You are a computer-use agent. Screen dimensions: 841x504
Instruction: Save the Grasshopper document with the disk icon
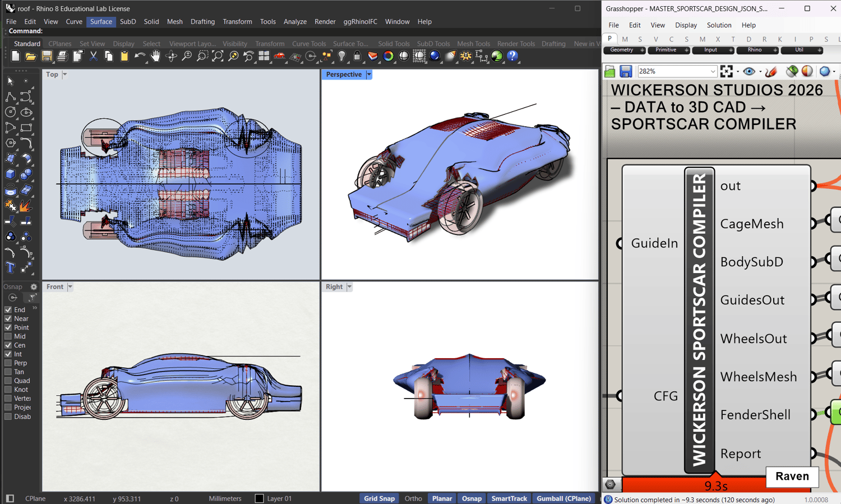point(626,71)
